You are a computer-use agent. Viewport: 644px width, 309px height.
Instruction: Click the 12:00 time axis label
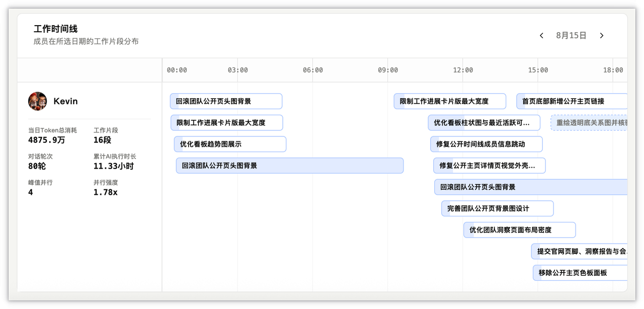pyautogui.click(x=463, y=70)
